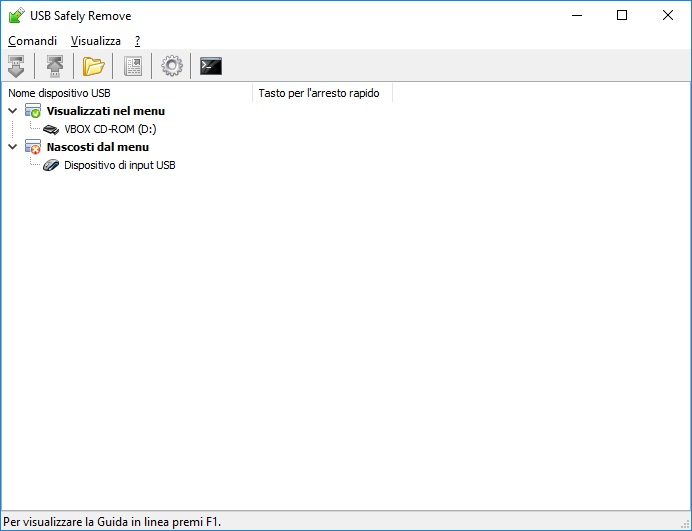Close the USB Safely Remove window

pos(668,15)
